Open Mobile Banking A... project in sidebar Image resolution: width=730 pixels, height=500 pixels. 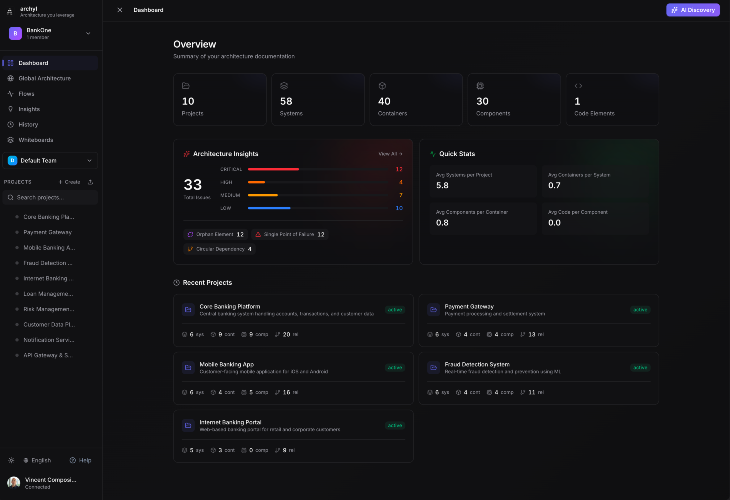coord(49,248)
